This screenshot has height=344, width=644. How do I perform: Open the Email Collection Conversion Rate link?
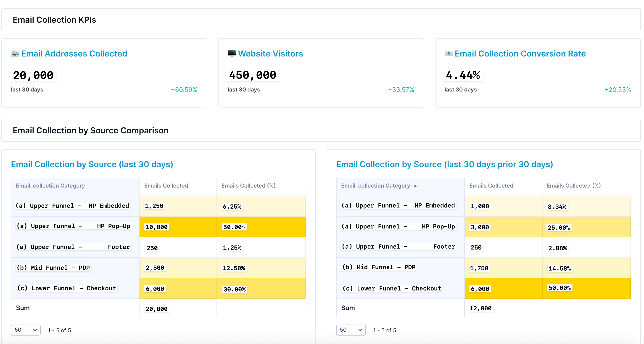click(x=520, y=54)
